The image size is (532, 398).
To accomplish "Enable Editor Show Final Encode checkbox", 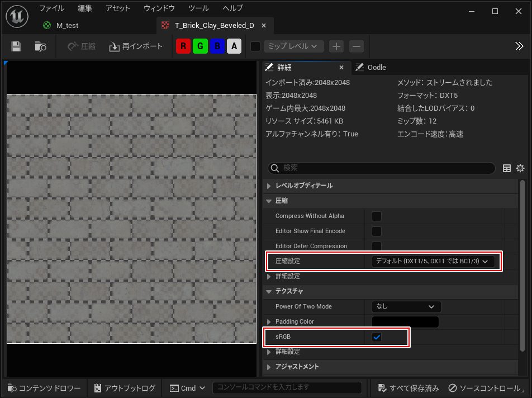I will (377, 231).
